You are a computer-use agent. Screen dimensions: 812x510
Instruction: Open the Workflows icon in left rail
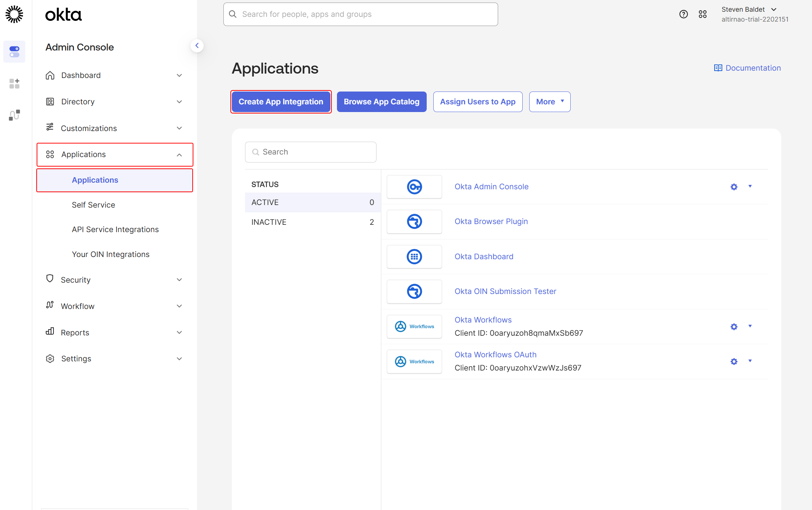click(14, 115)
